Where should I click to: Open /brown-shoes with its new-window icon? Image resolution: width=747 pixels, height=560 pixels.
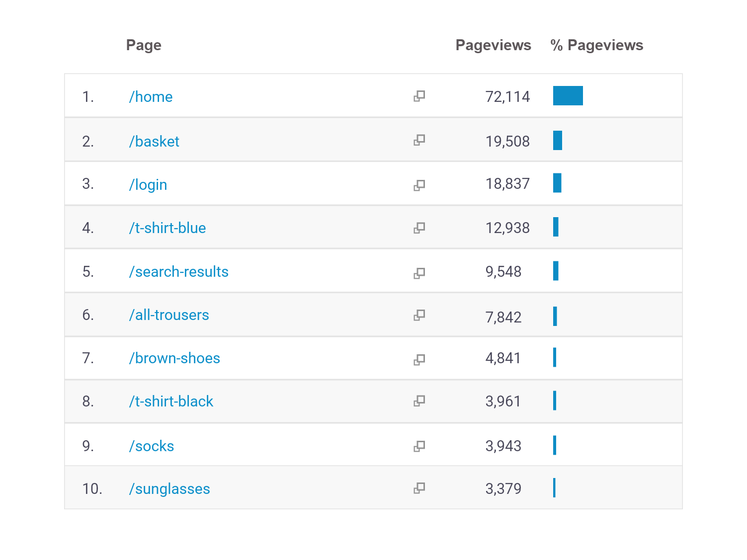coord(419,360)
